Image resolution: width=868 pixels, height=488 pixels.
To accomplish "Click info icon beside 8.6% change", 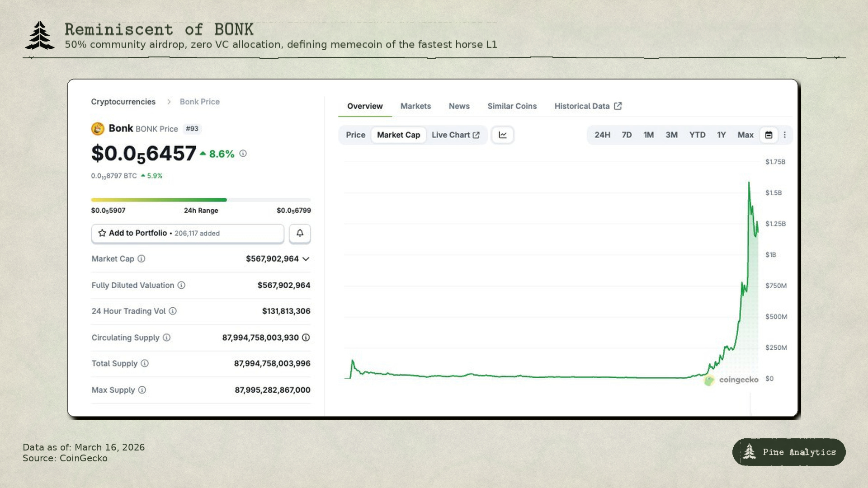I will click(x=243, y=154).
